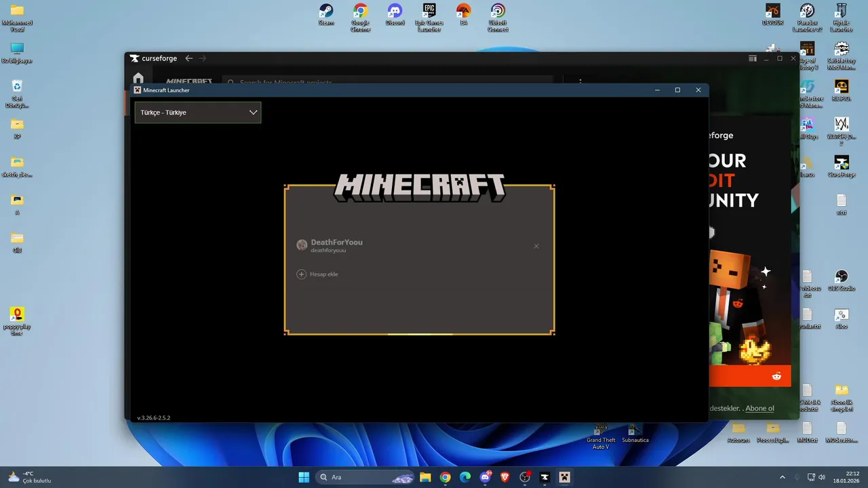Open OBS Studio from the taskbar
The height and width of the screenshot is (488, 868).
click(525, 477)
